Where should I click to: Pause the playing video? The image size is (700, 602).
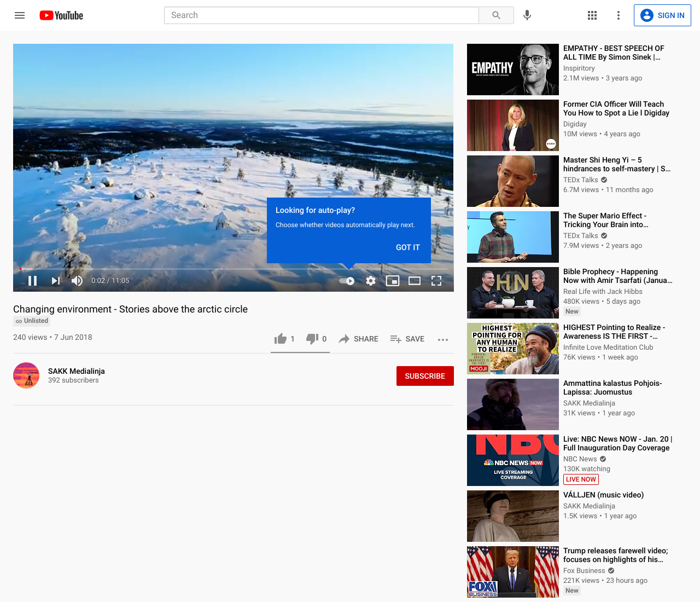(33, 281)
